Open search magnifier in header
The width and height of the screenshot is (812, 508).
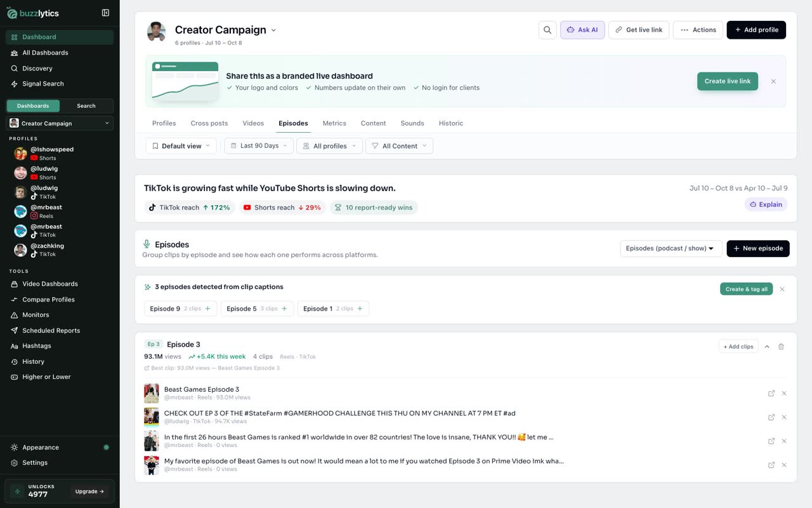click(547, 30)
